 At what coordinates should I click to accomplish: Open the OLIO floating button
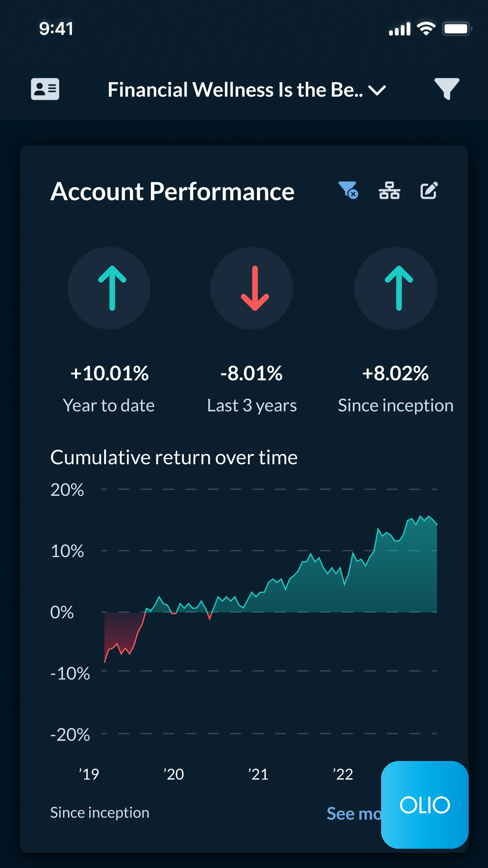point(425,805)
